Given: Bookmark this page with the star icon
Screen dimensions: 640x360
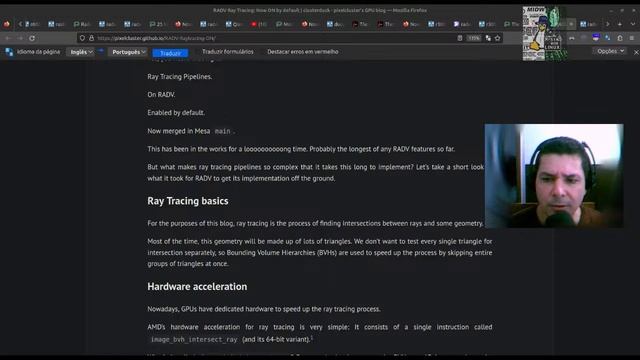Looking at the screenshot, I should coord(498,38).
